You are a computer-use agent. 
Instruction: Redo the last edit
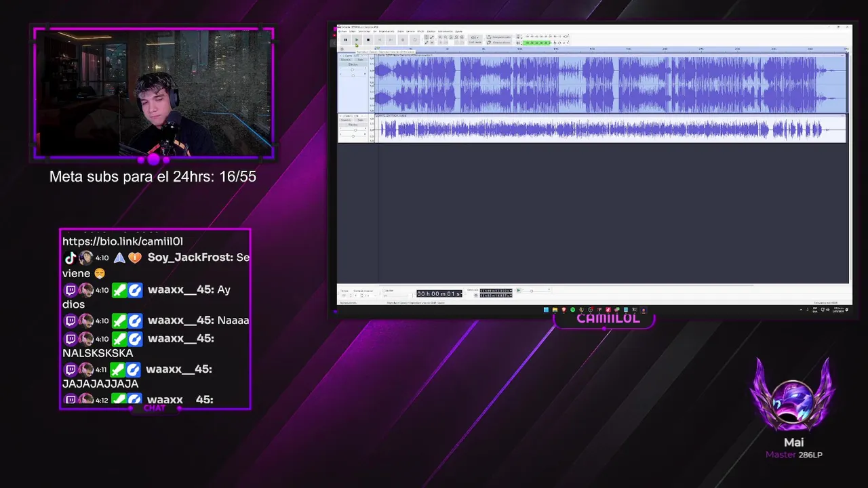[x=462, y=43]
